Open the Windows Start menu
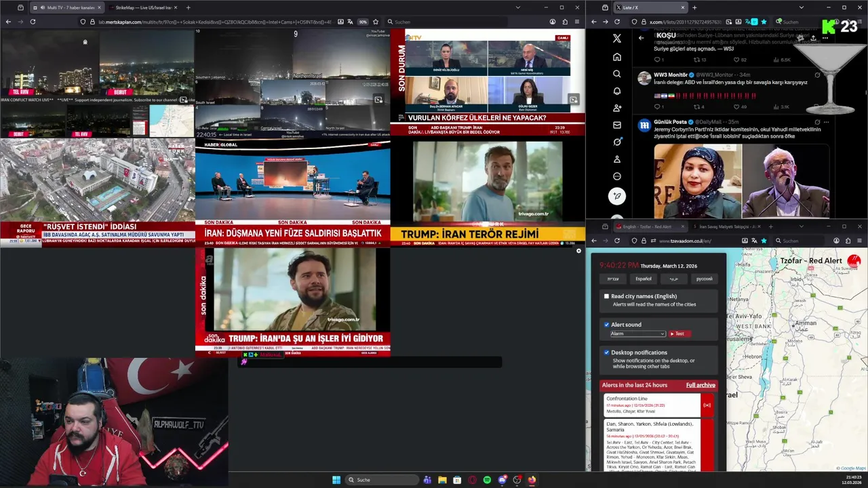 click(x=336, y=480)
